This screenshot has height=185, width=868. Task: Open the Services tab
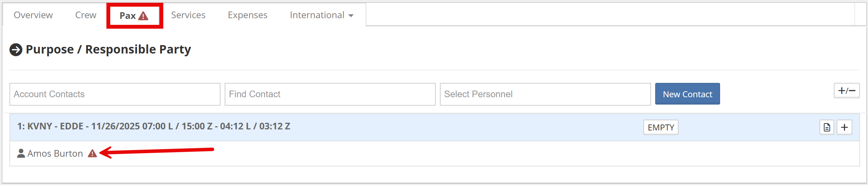click(x=188, y=15)
